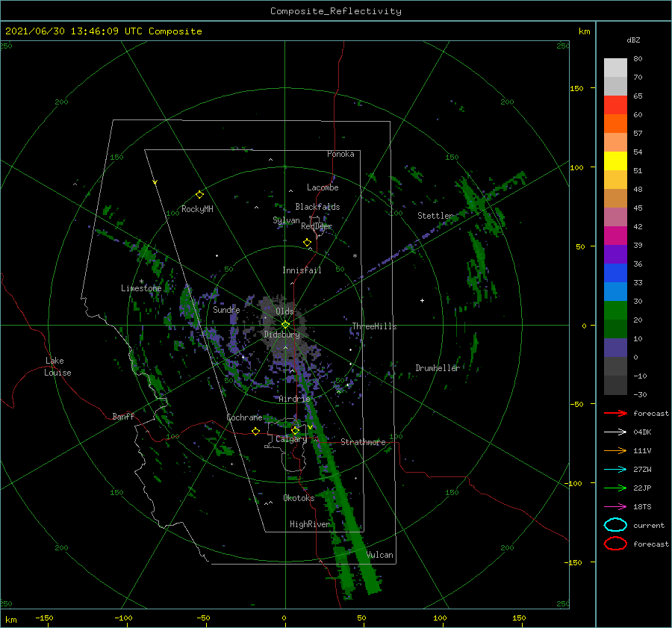This screenshot has height=628, width=672.
Task: Click the magenta 18TS arrow in legend
Action: [615, 507]
